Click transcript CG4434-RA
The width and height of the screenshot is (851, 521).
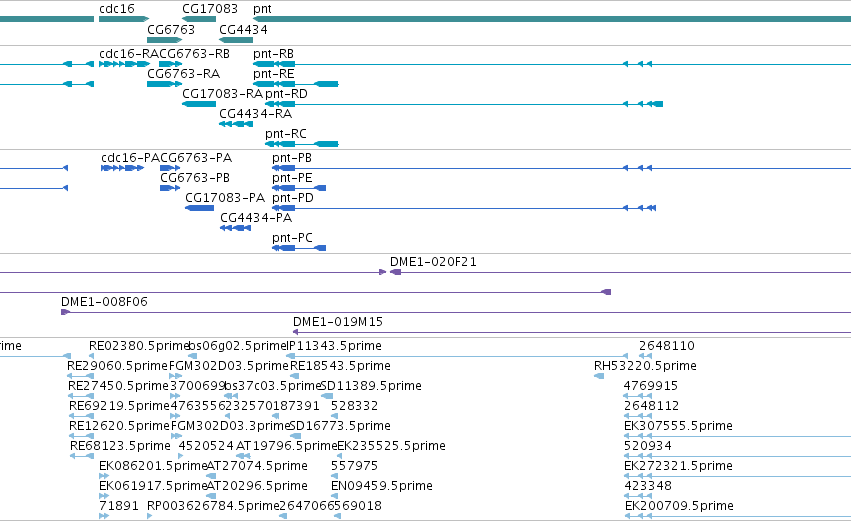(256, 114)
